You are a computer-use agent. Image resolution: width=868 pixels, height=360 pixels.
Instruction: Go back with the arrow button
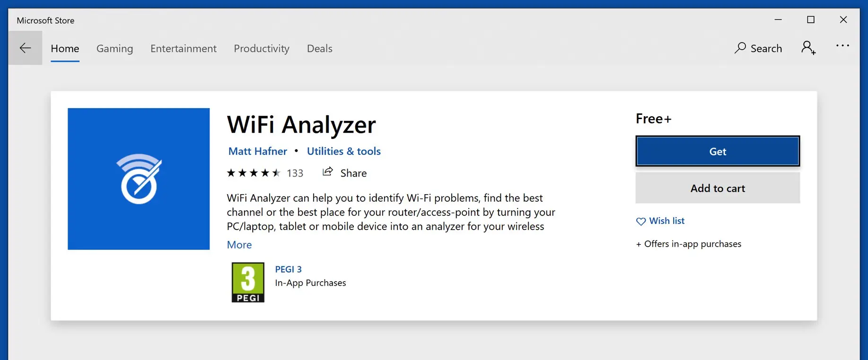click(25, 48)
